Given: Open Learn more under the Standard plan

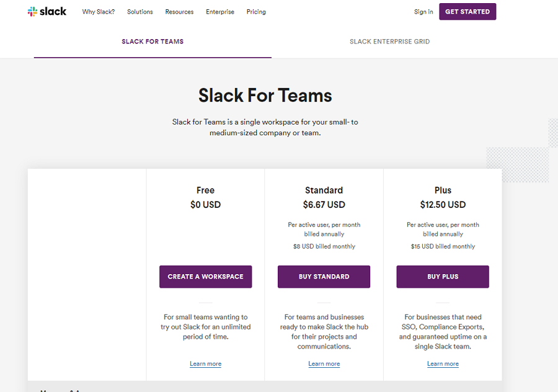Looking at the screenshot, I should 324,364.
